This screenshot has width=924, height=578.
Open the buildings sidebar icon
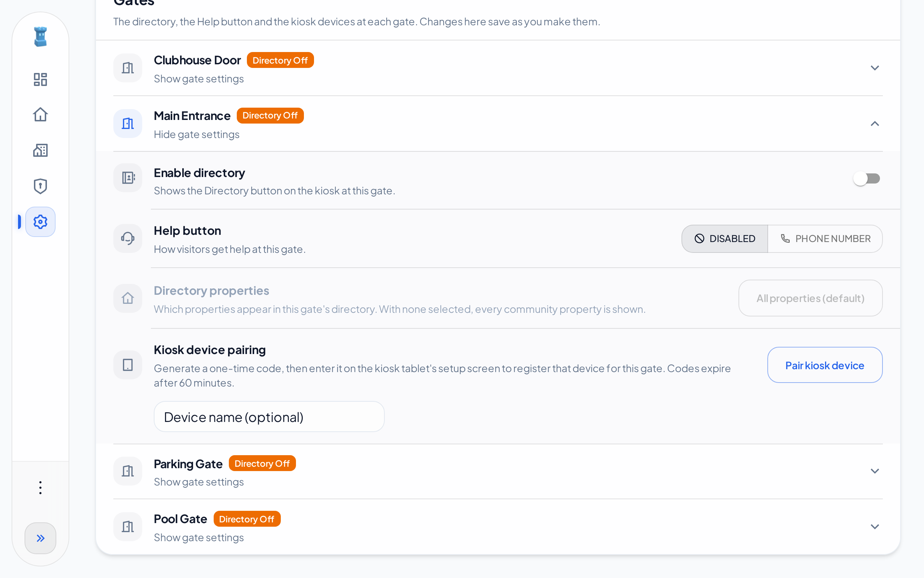click(x=40, y=150)
